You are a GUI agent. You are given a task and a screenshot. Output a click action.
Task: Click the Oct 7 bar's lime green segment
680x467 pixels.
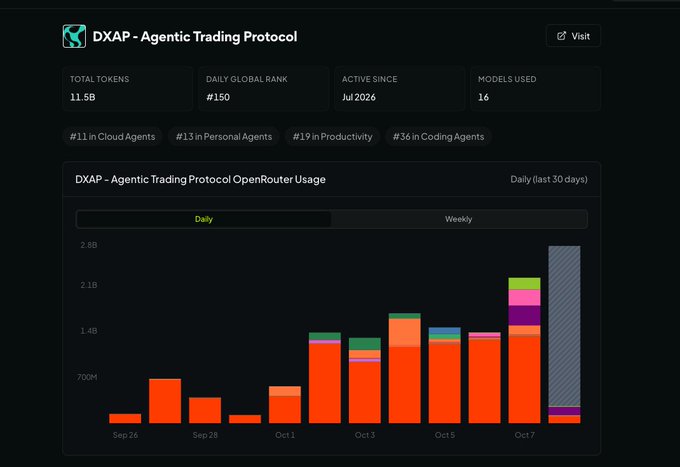(x=524, y=284)
